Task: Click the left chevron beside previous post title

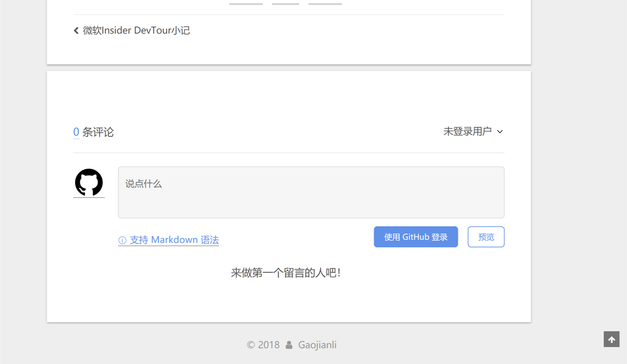Action: (x=76, y=30)
